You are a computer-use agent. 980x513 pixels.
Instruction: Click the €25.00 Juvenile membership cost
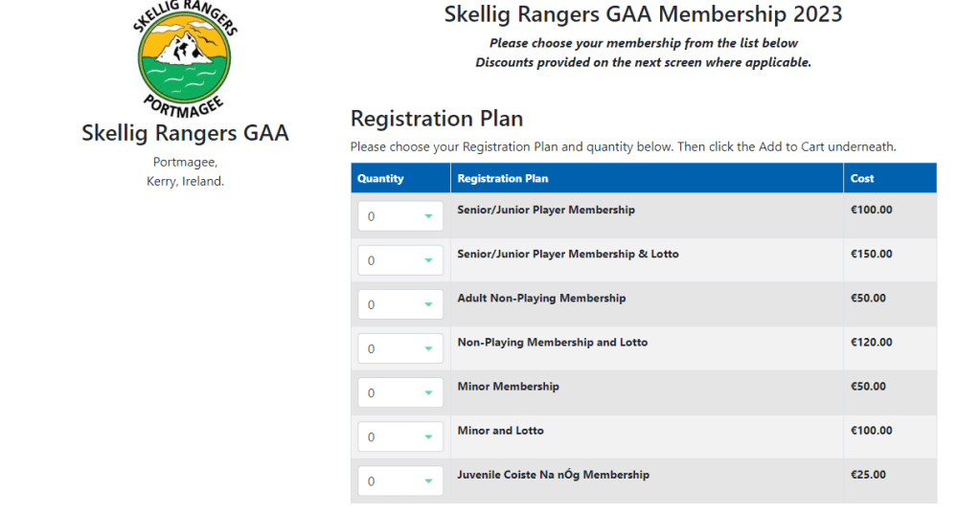pyautogui.click(x=868, y=475)
